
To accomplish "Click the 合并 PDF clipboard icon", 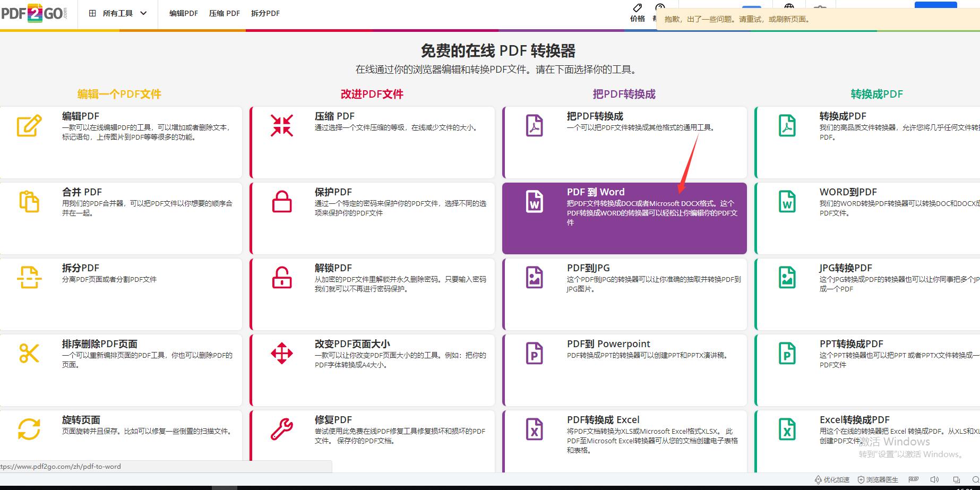I will coord(29,202).
